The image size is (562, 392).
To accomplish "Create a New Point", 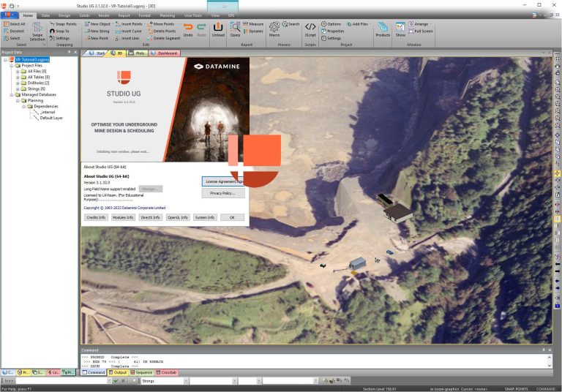I will click(x=97, y=38).
